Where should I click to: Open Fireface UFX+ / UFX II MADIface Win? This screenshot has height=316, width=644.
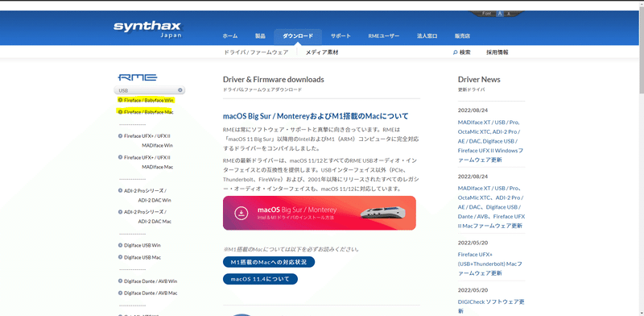coord(146,140)
